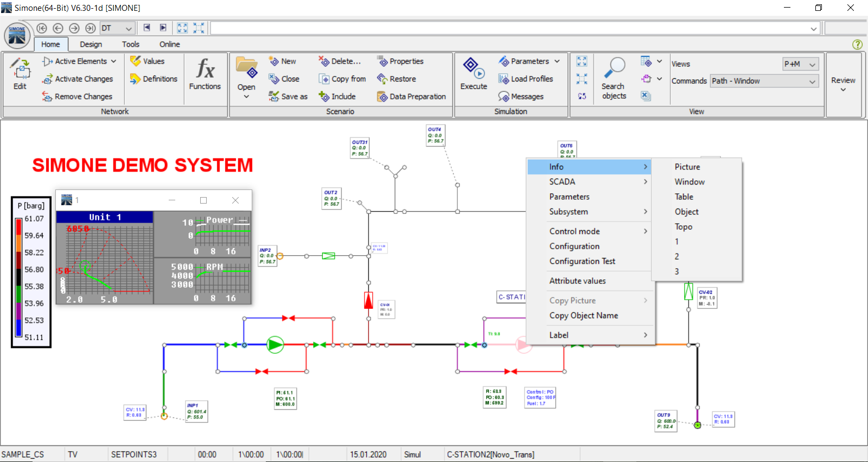Open Search objects magnifier
868x462 pixels.
(x=614, y=79)
